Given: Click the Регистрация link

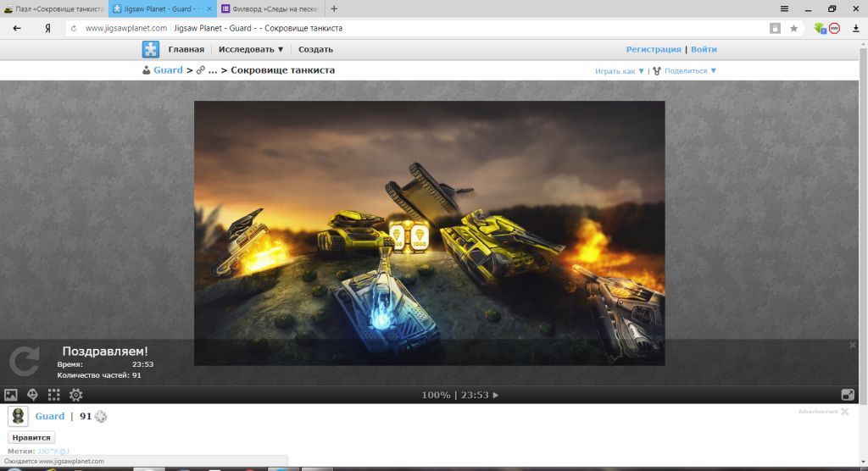Looking at the screenshot, I should pos(654,49).
